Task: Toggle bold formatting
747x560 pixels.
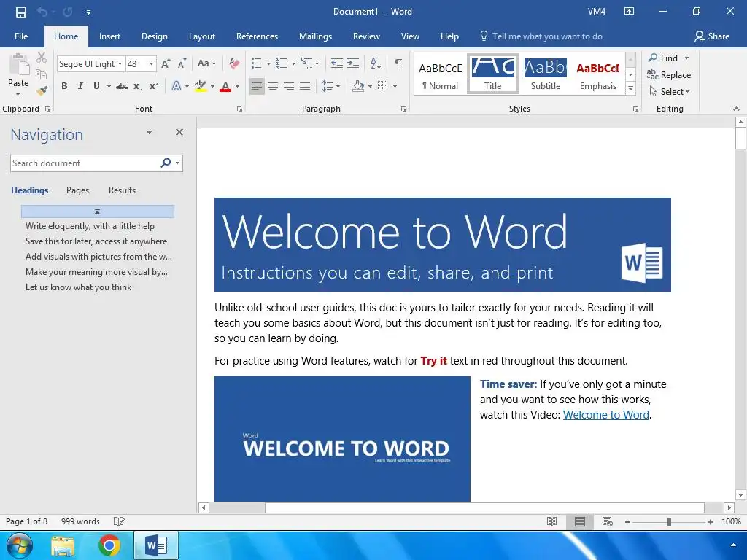Action: (x=64, y=86)
